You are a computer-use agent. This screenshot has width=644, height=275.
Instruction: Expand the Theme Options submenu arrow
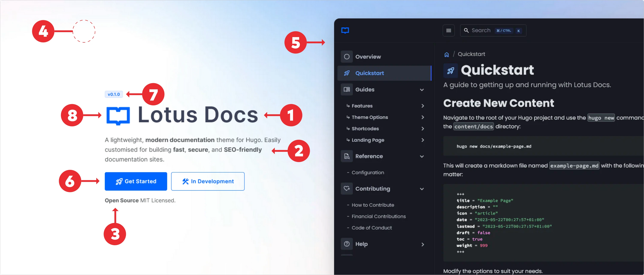(x=422, y=117)
